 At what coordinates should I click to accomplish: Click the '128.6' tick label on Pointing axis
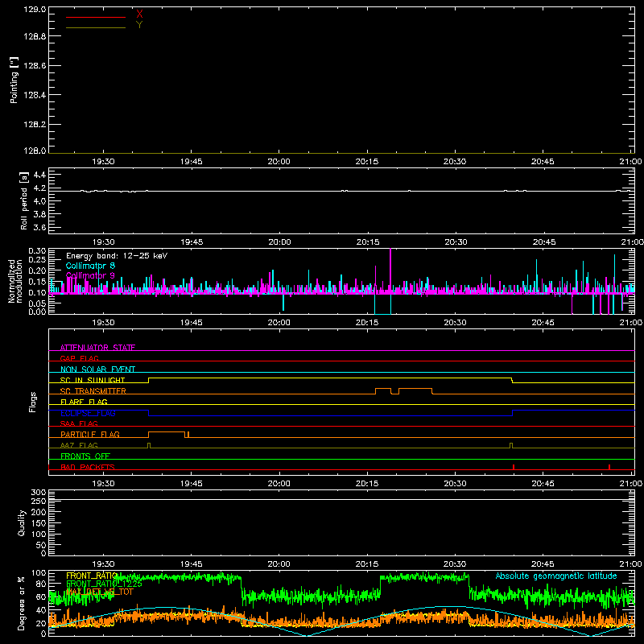pyautogui.click(x=35, y=66)
